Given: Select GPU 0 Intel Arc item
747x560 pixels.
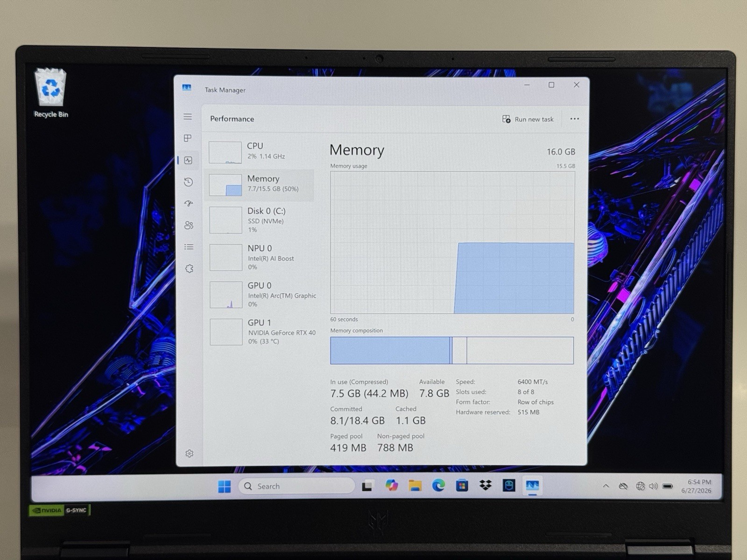Looking at the screenshot, I should 261,295.
